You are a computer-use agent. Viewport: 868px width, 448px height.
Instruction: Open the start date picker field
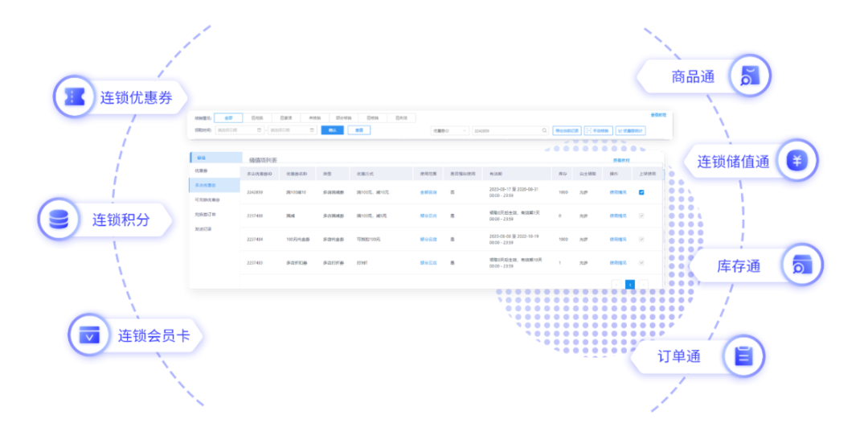240,129
